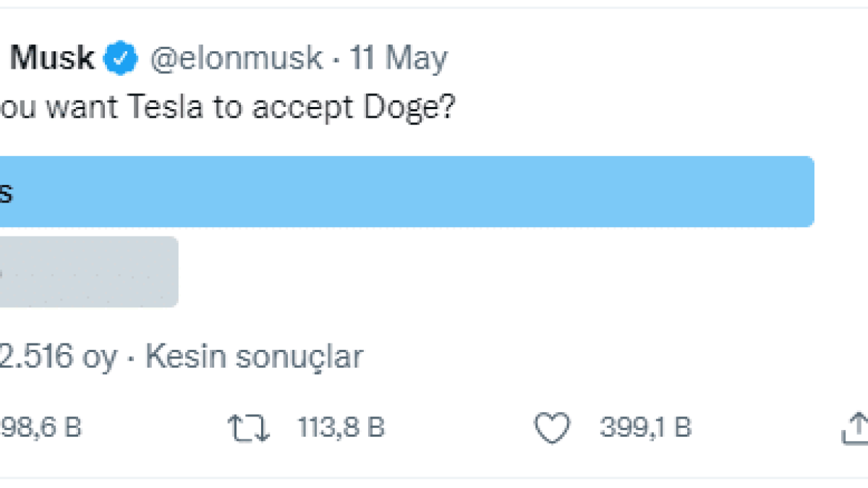Click the dot separator before Kesin sonuçlar

click(x=132, y=357)
